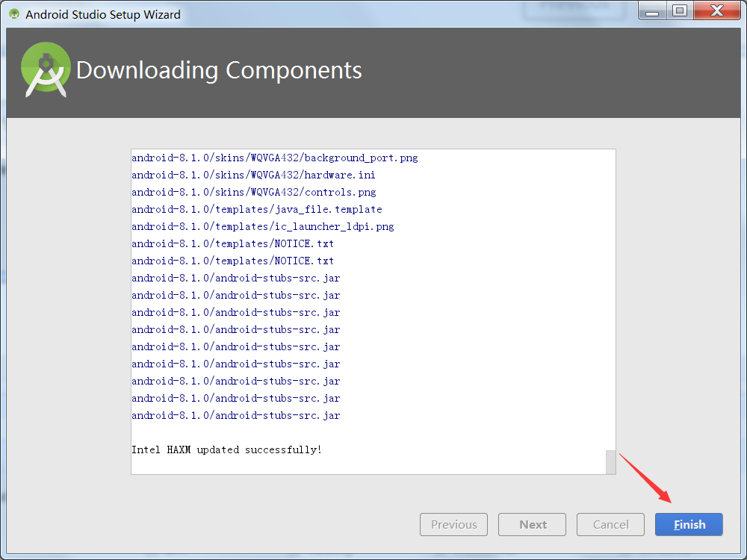Click the Finish button

coord(689,524)
